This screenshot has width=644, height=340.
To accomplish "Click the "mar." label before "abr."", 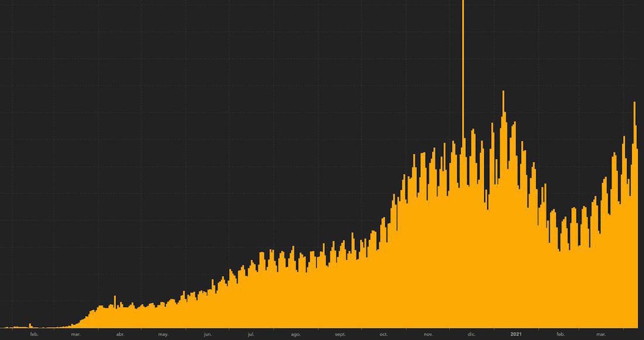I will tap(76, 334).
